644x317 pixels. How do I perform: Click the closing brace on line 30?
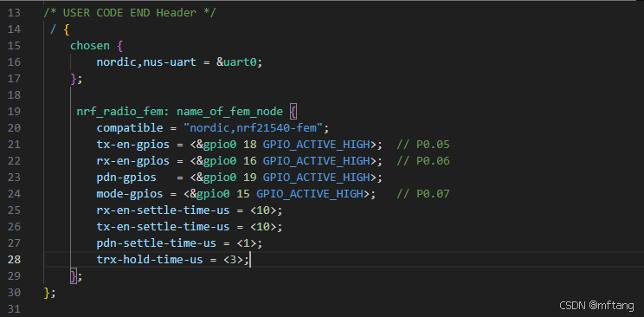47,293
